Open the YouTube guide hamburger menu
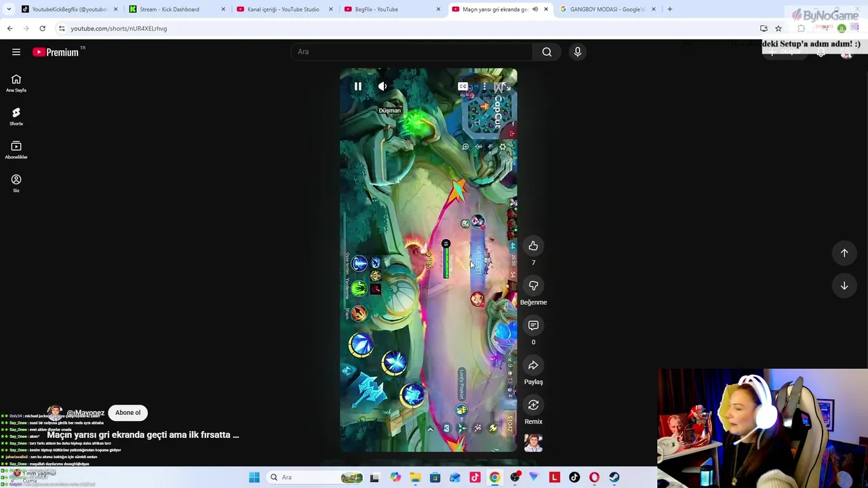 [x=16, y=52]
